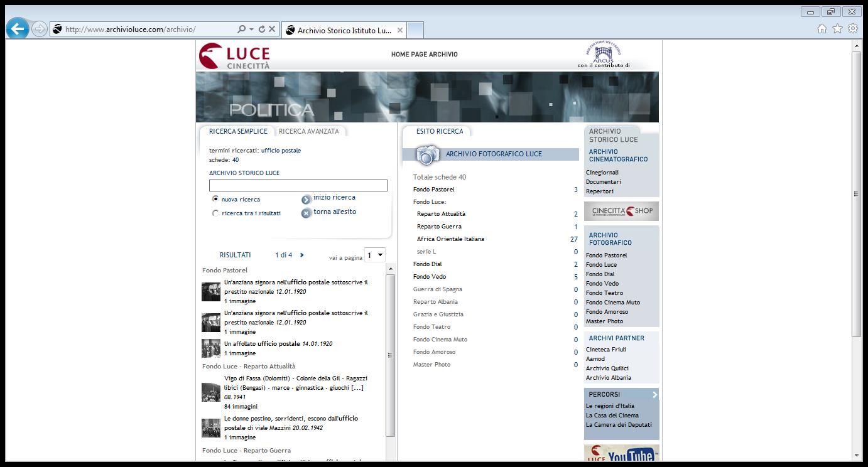Click the camera icon Archivio Fotografico Luce

click(428, 154)
